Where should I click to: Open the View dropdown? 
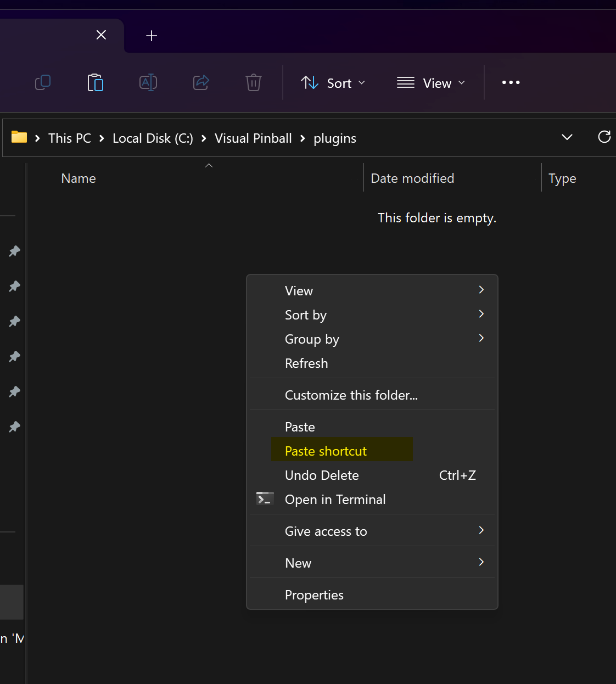click(x=430, y=82)
